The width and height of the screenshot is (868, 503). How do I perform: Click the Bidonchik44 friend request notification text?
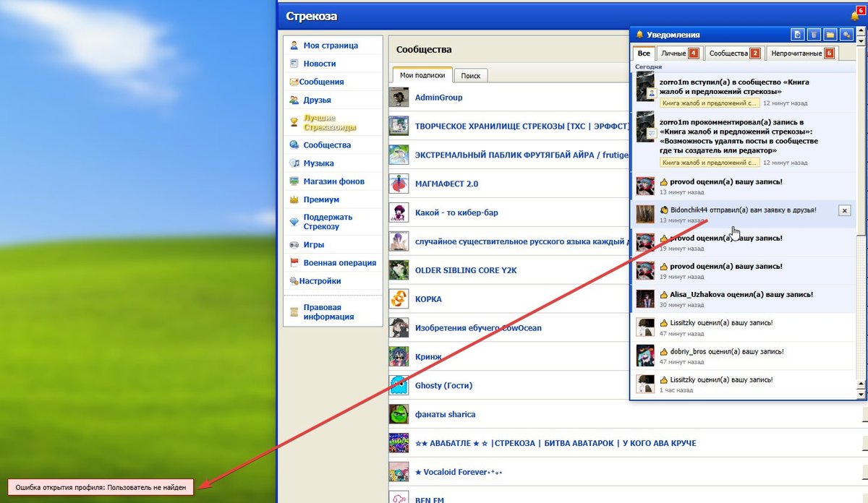tap(744, 210)
